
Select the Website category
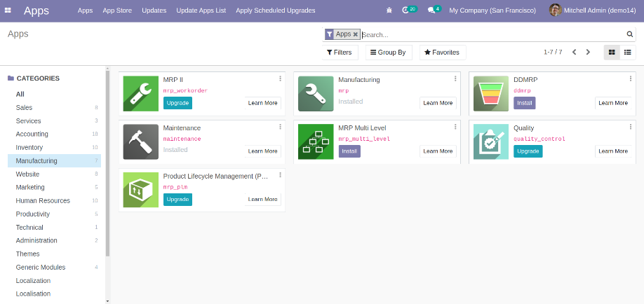[54, 174]
